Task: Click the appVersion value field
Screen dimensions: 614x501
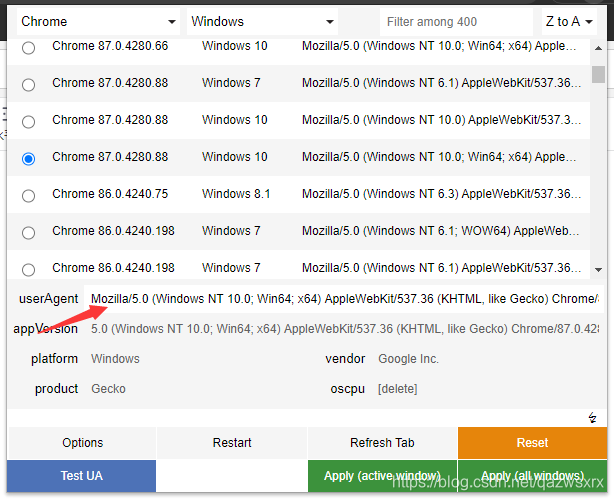Action: (344, 329)
